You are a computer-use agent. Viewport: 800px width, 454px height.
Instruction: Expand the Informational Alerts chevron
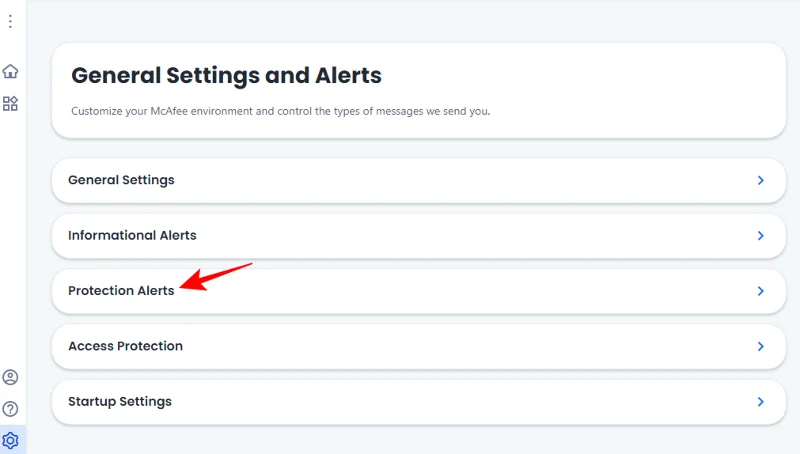[760, 236]
